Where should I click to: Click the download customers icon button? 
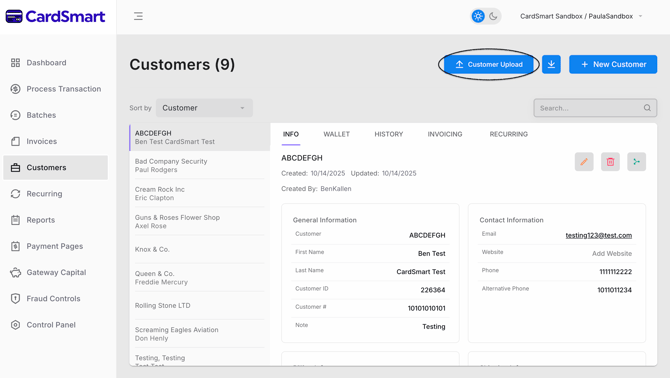point(551,64)
